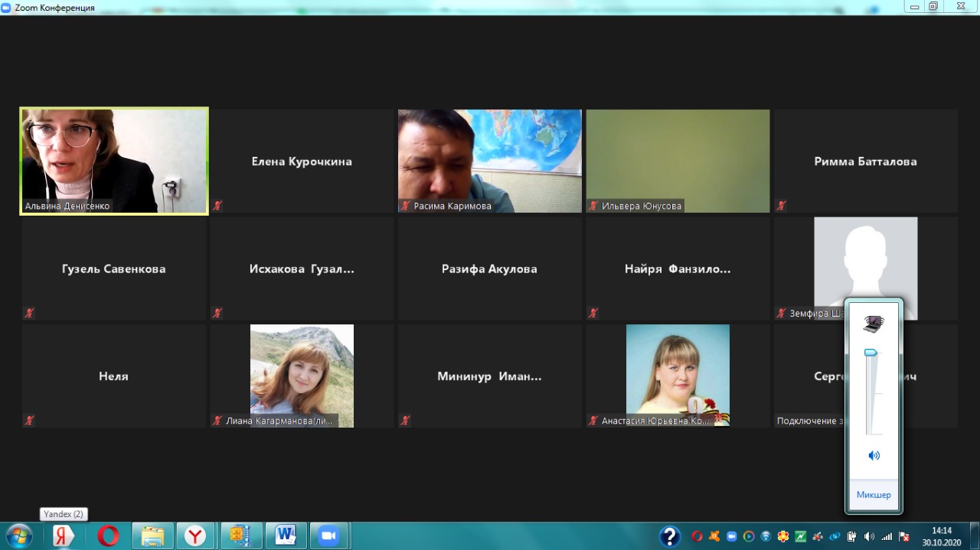Open the Windows Start menu orb
980x550 pixels.
(18, 535)
